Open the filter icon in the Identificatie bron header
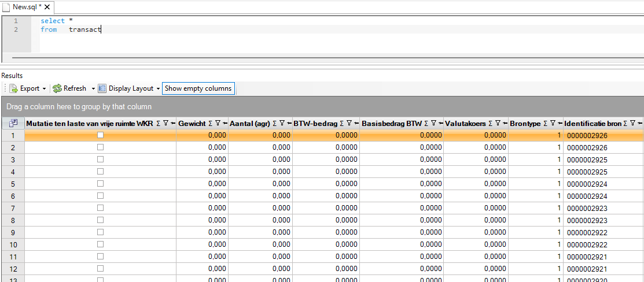Viewport: 644px width, 282px height. coord(634,123)
